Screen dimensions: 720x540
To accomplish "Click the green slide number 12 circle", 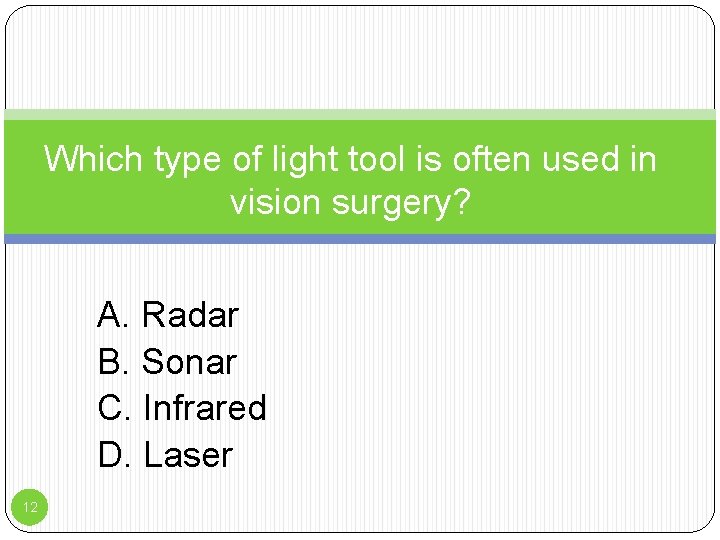I will [29, 507].
